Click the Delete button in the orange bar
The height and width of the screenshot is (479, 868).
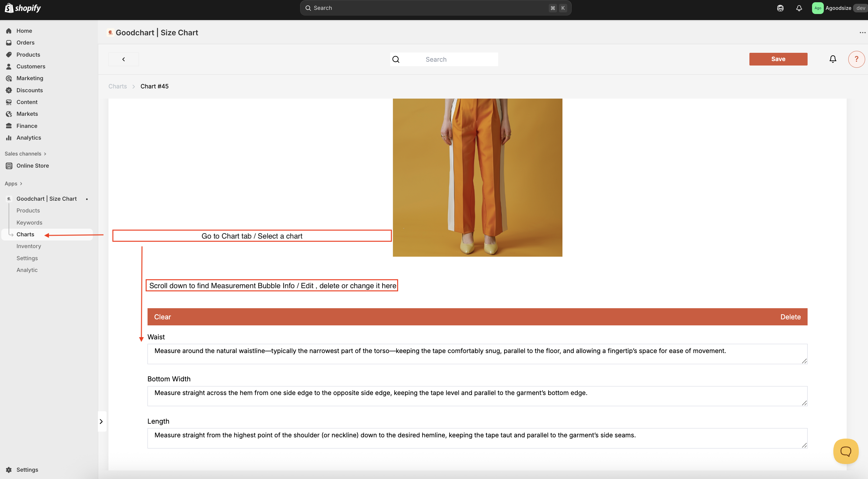790,317
